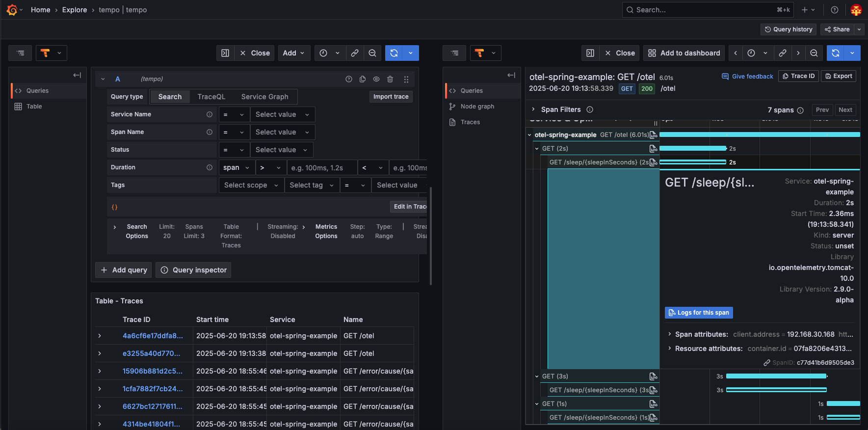Screen dimensions: 868x430
Task: Copy the Trace ID button
Action: coord(798,76)
